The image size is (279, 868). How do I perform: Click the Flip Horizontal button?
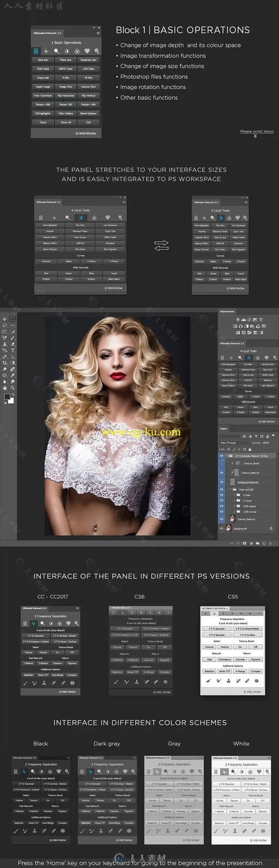coord(66,95)
